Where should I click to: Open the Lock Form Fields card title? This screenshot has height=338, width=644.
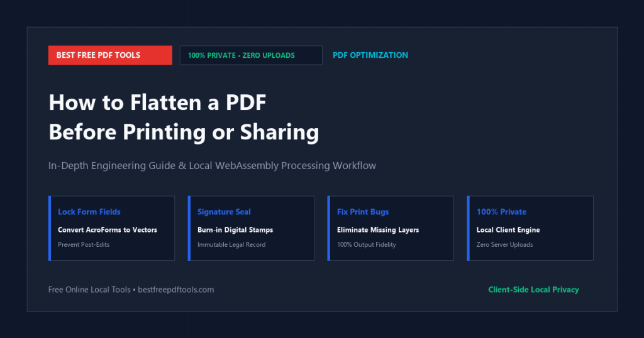coord(89,212)
